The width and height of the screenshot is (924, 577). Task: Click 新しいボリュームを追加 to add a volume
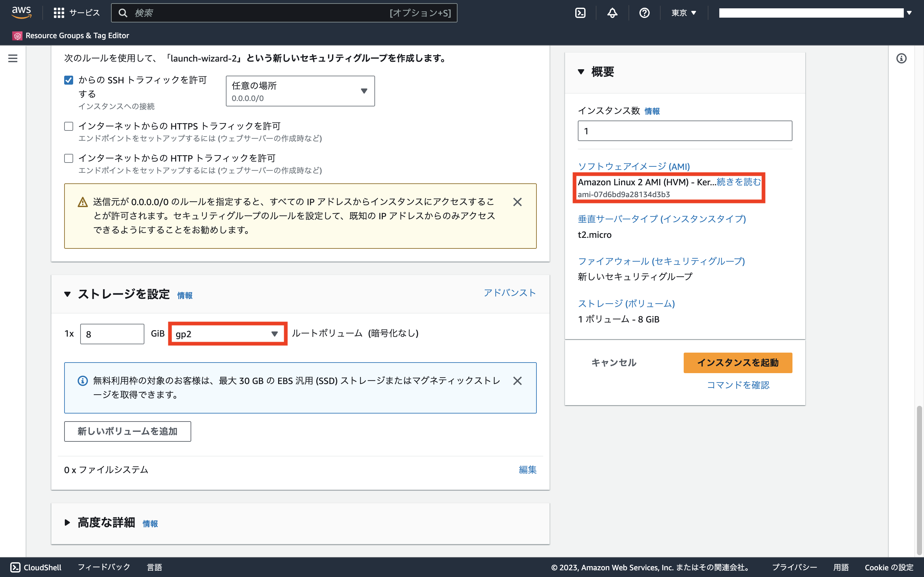(x=127, y=431)
